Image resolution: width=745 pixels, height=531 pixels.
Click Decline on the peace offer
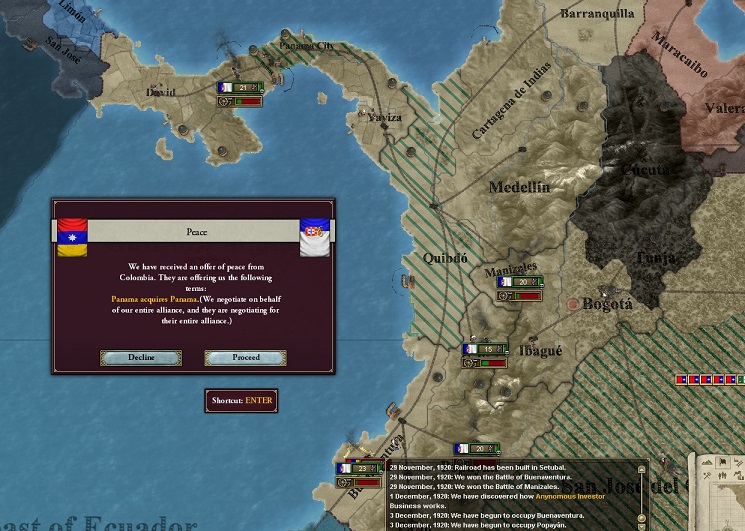coord(141,358)
